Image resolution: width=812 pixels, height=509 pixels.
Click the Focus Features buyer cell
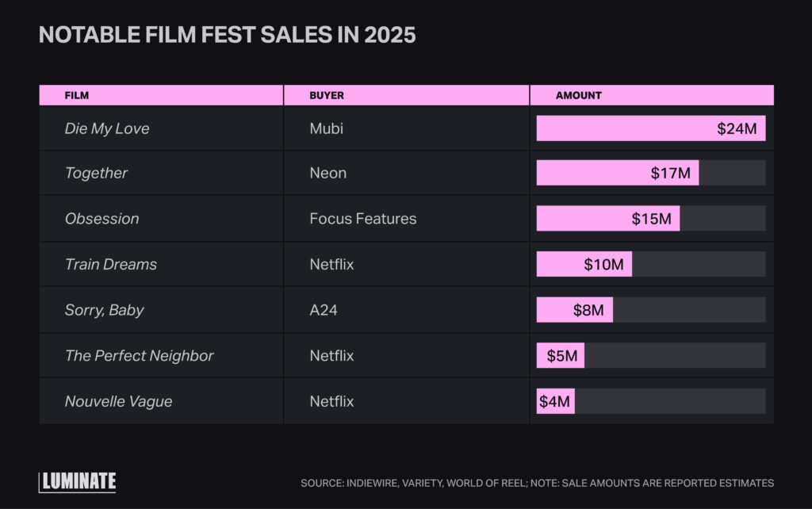coord(362,219)
